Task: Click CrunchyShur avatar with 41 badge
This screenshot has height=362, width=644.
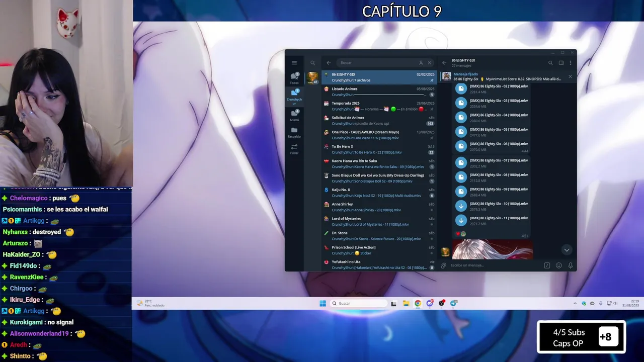Action: click(x=312, y=77)
